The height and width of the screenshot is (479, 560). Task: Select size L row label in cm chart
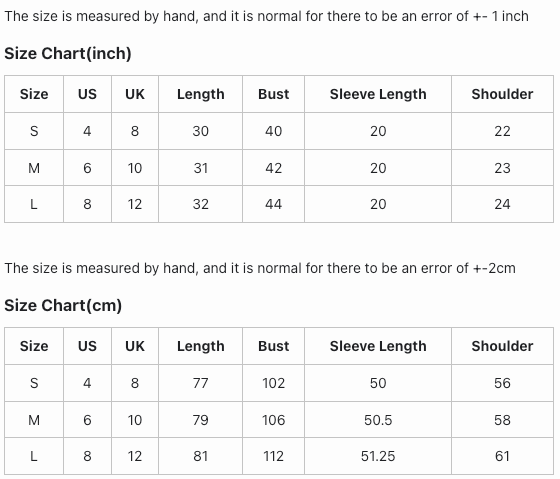coord(34,456)
